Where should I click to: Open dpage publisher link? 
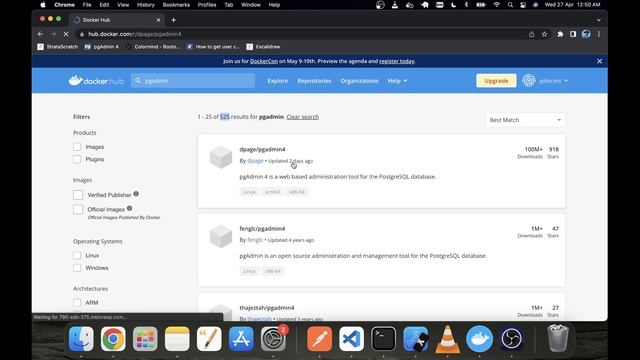click(255, 161)
